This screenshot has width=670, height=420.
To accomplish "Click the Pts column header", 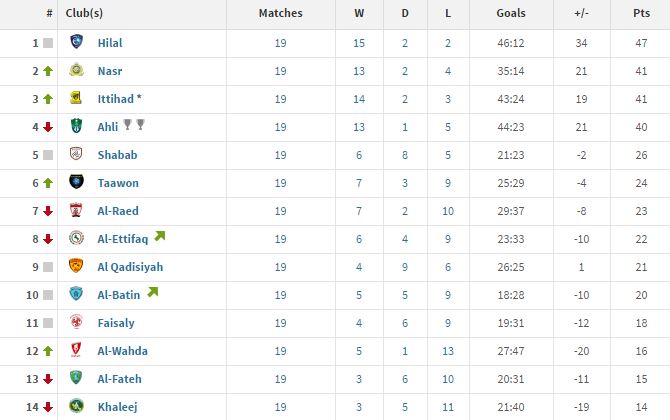I will click(641, 13).
